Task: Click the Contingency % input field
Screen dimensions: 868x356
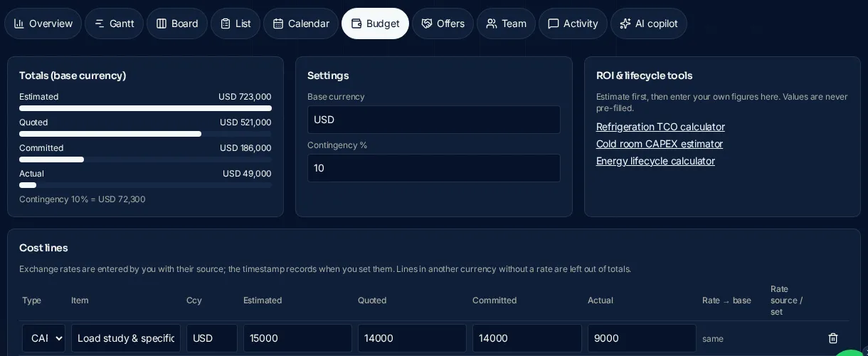Action: tap(434, 168)
